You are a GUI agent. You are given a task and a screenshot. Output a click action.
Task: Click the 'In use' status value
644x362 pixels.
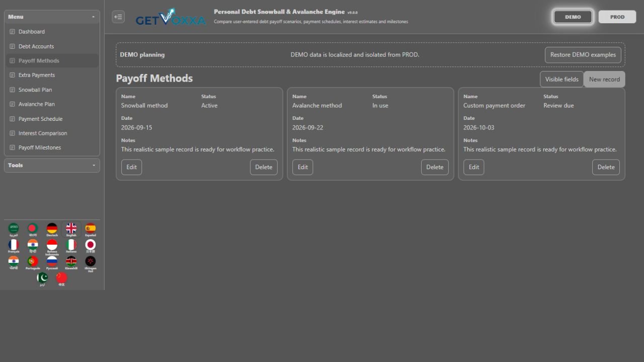pyautogui.click(x=380, y=106)
